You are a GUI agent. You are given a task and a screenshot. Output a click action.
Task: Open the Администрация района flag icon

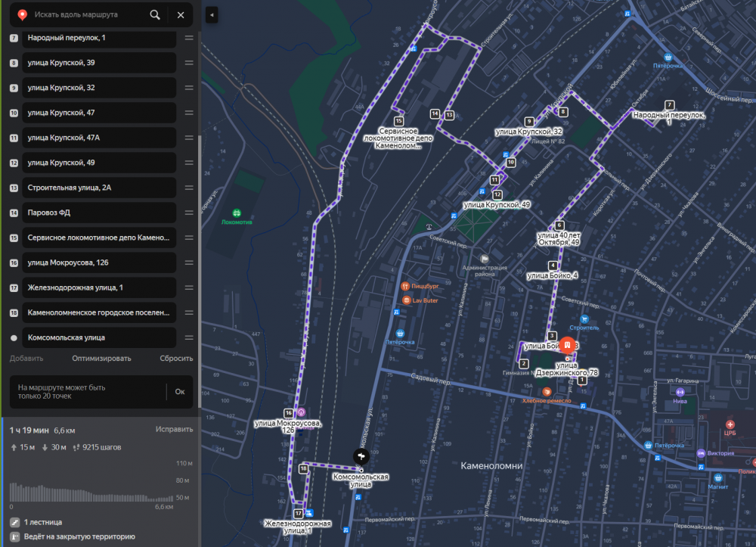click(485, 259)
